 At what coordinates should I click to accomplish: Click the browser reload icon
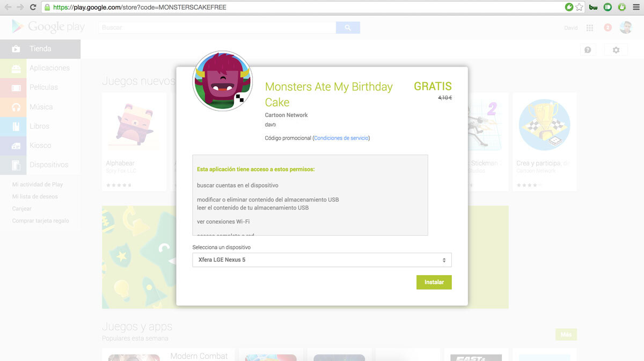point(33,8)
